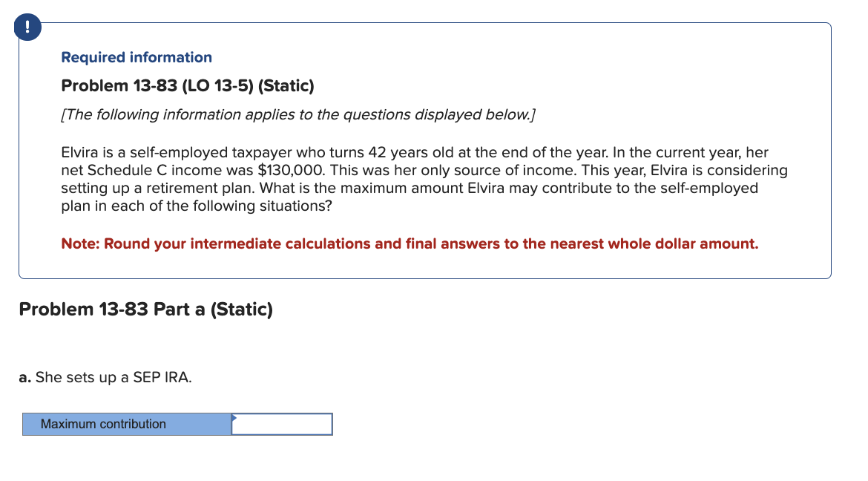Click the red rounding instructions note
The image size is (868, 481).
coord(409,243)
